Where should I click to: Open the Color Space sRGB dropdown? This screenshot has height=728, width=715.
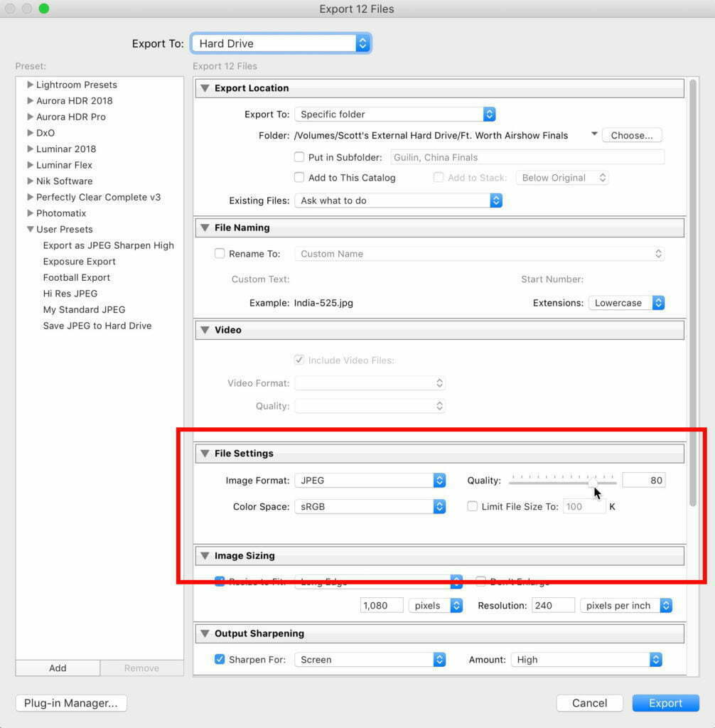[370, 507]
